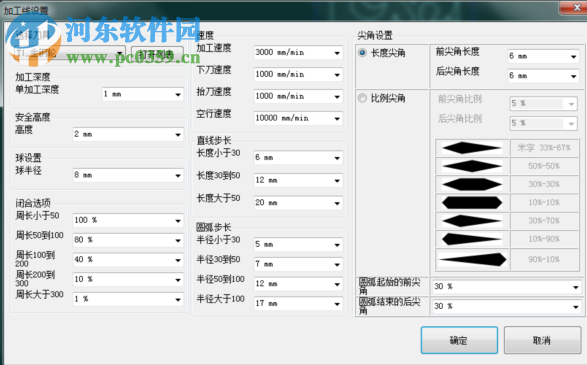Click the 90%-10% shape icon
587x365 pixels.
pos(472,259)
